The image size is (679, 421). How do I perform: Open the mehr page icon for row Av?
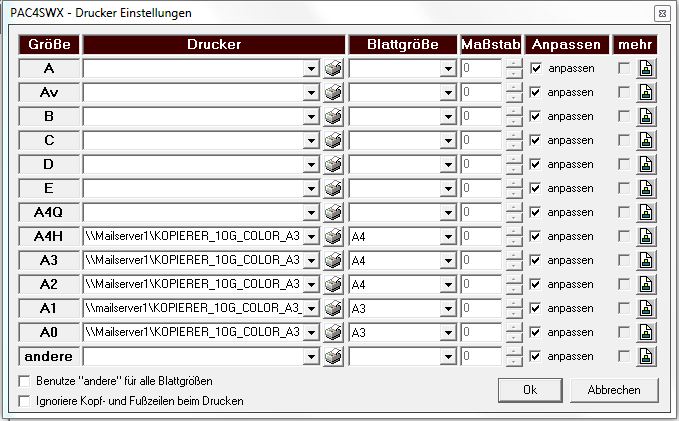pos(646,92)
